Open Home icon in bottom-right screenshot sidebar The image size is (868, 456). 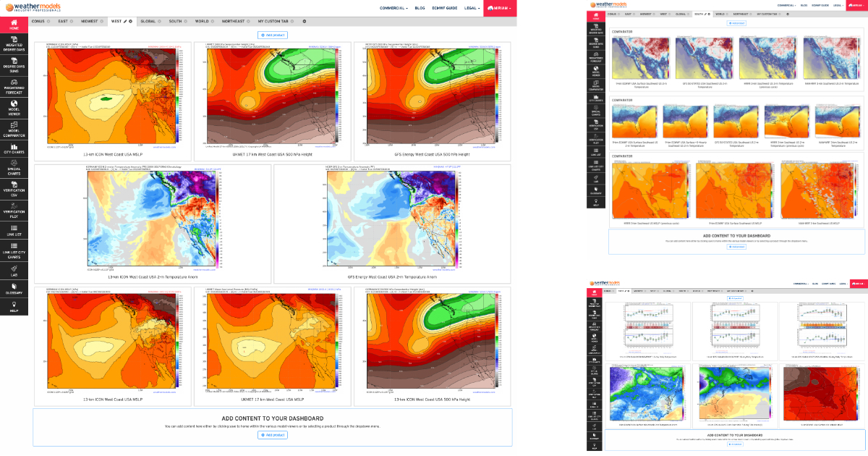pyautogui.click(x=595, y=293)
